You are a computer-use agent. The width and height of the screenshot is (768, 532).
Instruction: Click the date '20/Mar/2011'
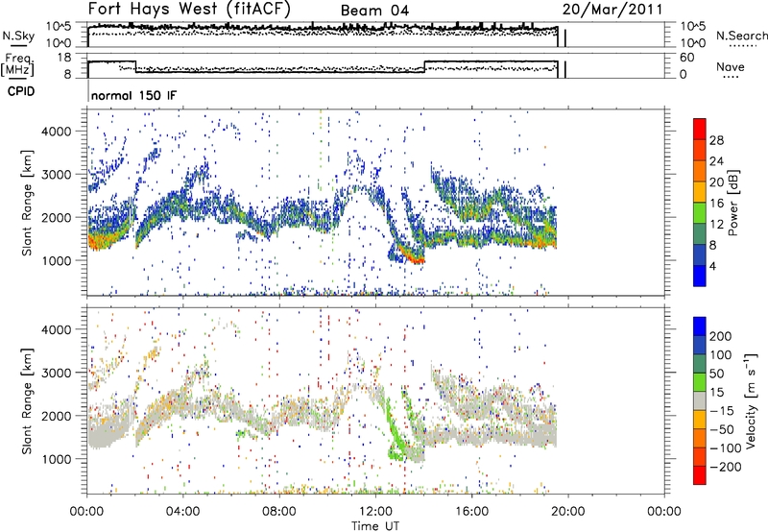612,10
